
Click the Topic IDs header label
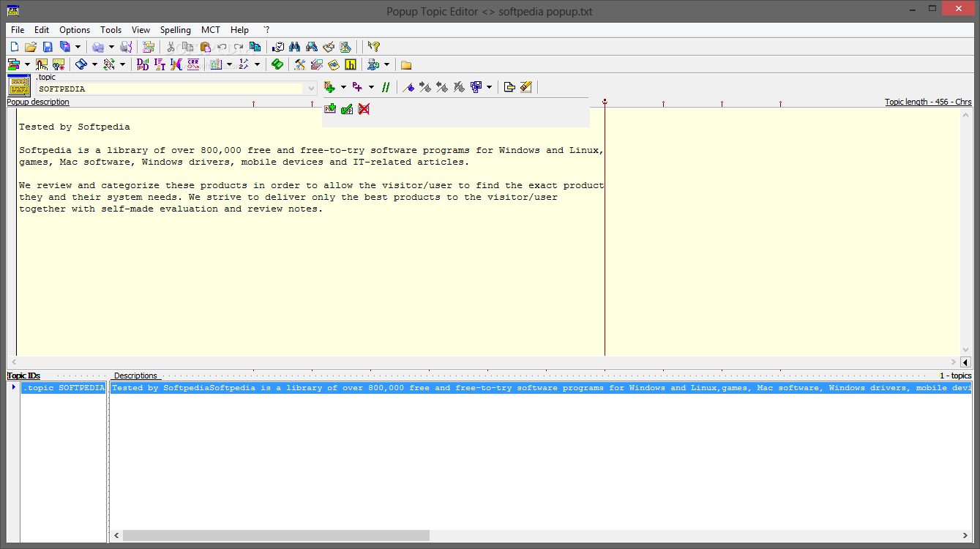23,376
